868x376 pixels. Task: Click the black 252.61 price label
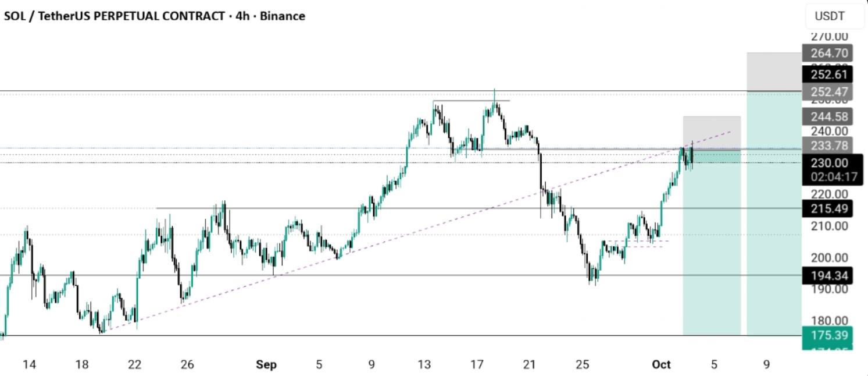(x=827, y=75)
